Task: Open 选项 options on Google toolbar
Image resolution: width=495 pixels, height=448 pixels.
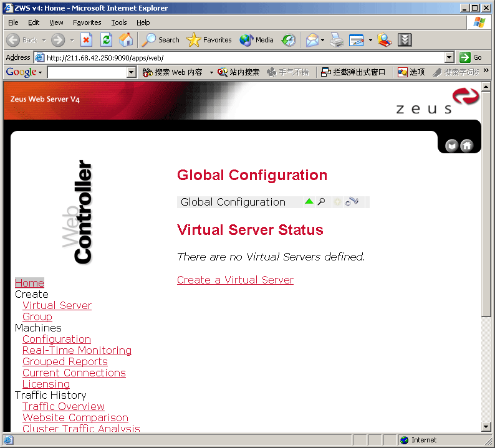Action: (x=411, y=72)
